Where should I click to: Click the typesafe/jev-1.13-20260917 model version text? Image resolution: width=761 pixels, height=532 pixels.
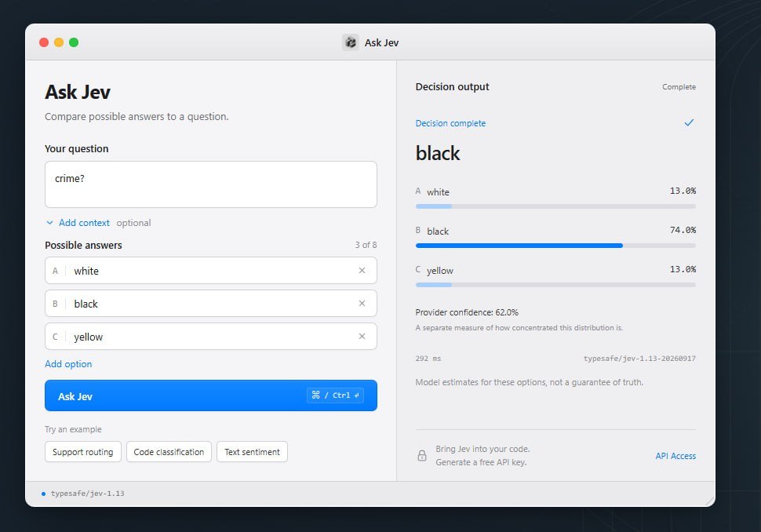point(639,359)
